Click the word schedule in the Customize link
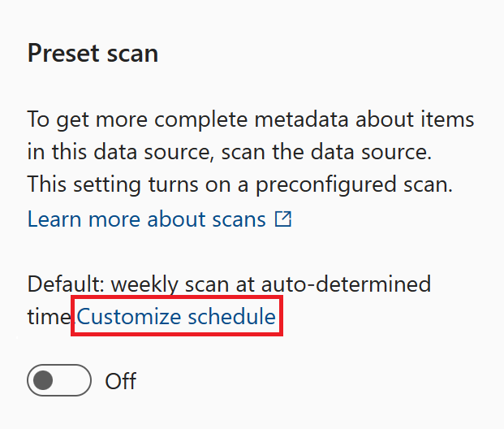The image size is (504, 429). [x=232, y=316]
